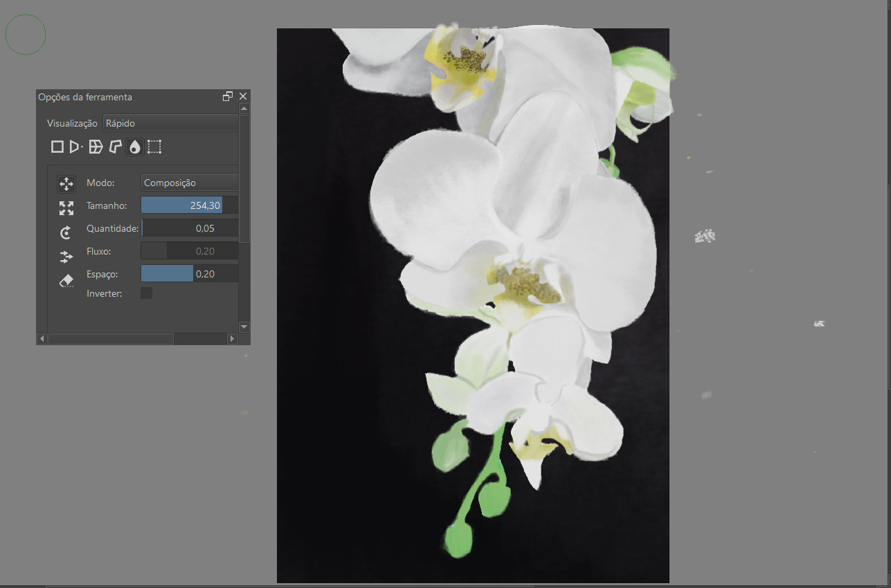The image size is (891, 588).
Task: Enable the Inverter checkbox
Action: point(147,293)
